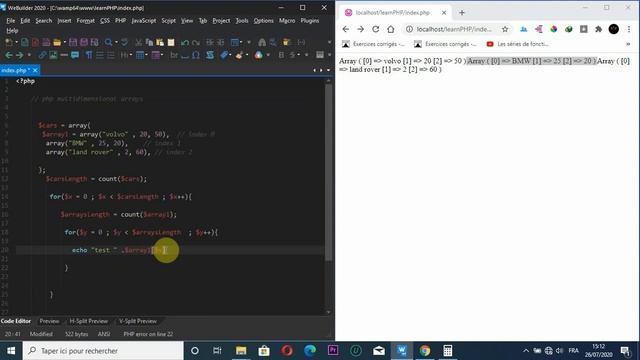Open the Plugins menu
640x360 pixels.
[x=310, y=20]
